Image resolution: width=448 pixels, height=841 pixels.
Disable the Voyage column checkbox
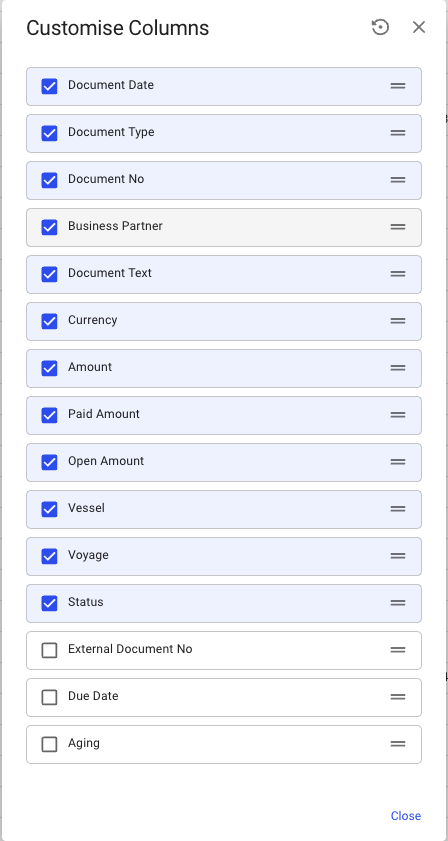49,556
